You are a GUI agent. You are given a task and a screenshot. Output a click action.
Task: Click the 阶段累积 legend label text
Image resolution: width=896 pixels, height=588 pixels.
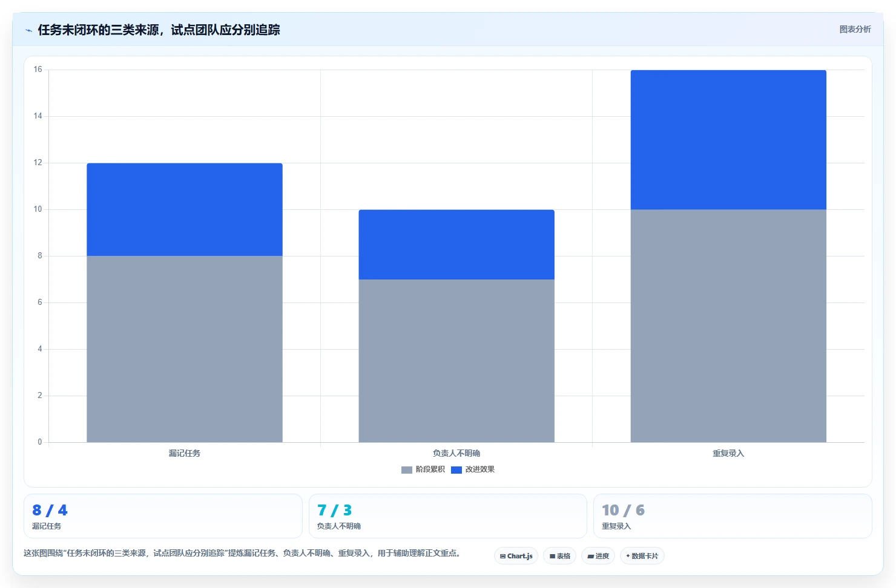[x=430, y=469]
